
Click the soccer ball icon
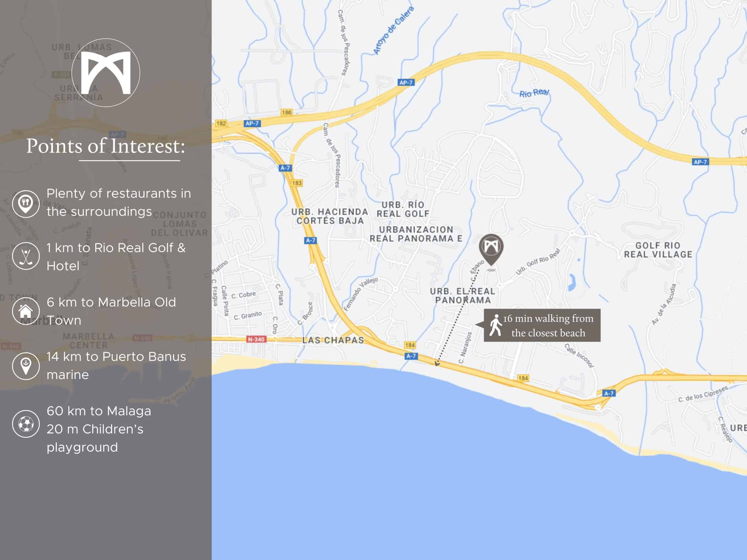[x=26, y=423]
